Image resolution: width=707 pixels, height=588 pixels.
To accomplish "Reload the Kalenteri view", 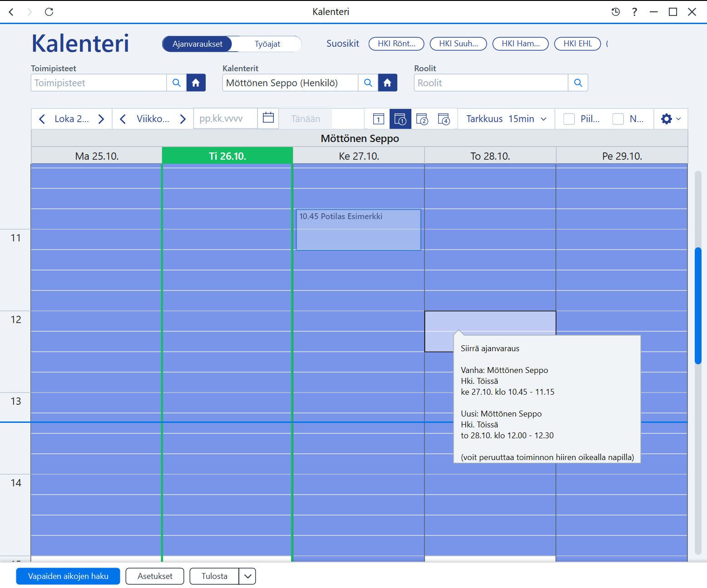I will 49,12.
